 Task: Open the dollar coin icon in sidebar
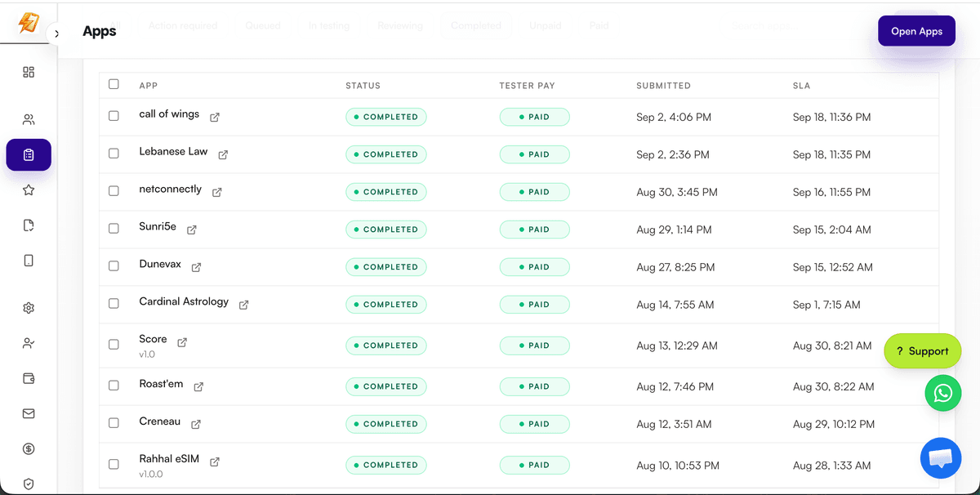coord(29,448)
